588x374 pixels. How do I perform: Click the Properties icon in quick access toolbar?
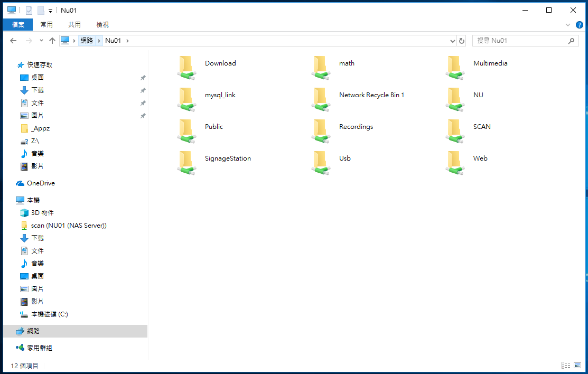(29, 11)
